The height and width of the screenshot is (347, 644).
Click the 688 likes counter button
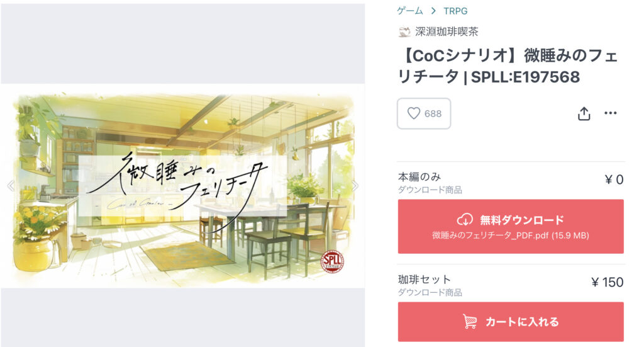click(424, 113)
